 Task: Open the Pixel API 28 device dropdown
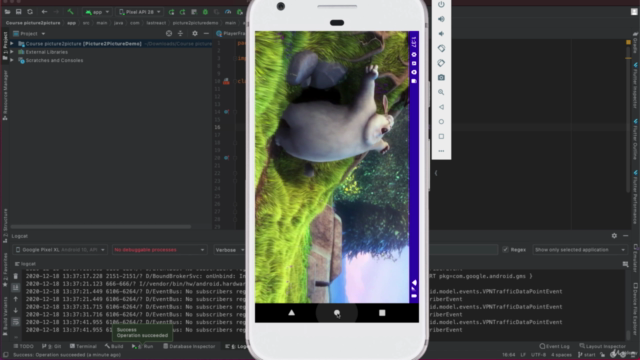pyautogui.click(x=140, y=12)
